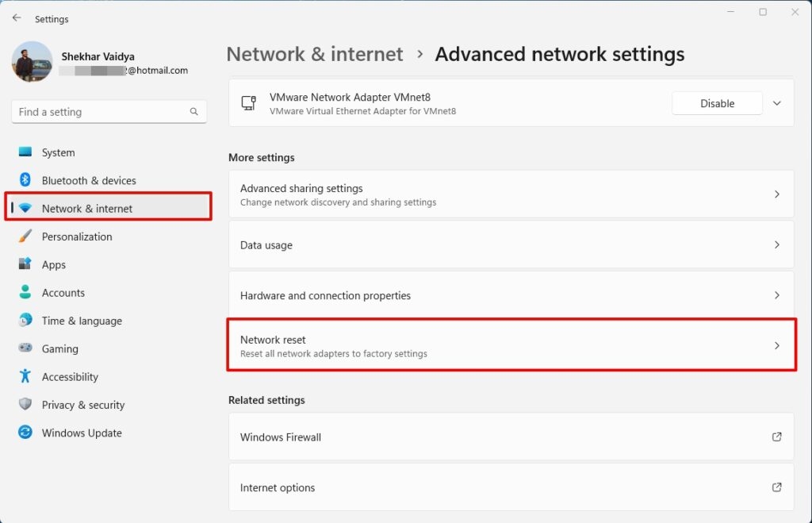Open the System settings category
812x523 pixels.
click(x=109, y=152)
